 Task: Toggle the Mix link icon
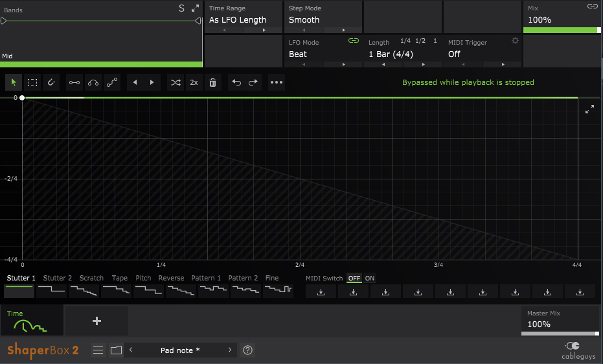(x=592, y=6)
